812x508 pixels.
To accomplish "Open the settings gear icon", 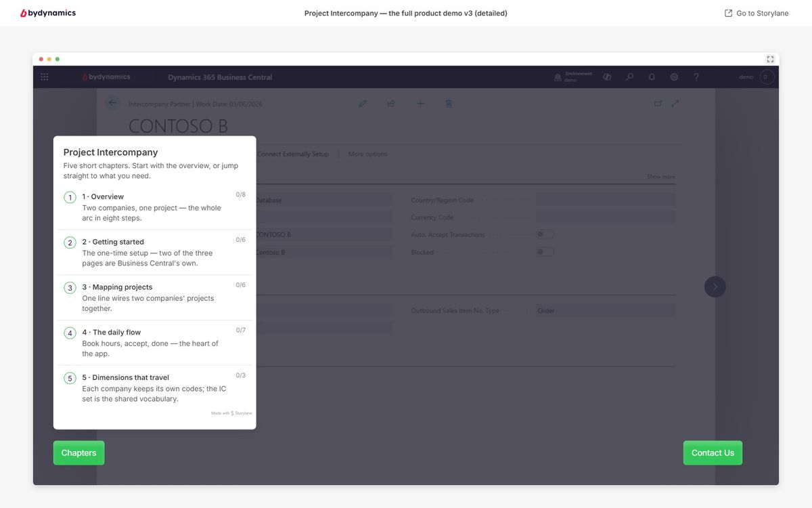I will (x=674, y=77).
